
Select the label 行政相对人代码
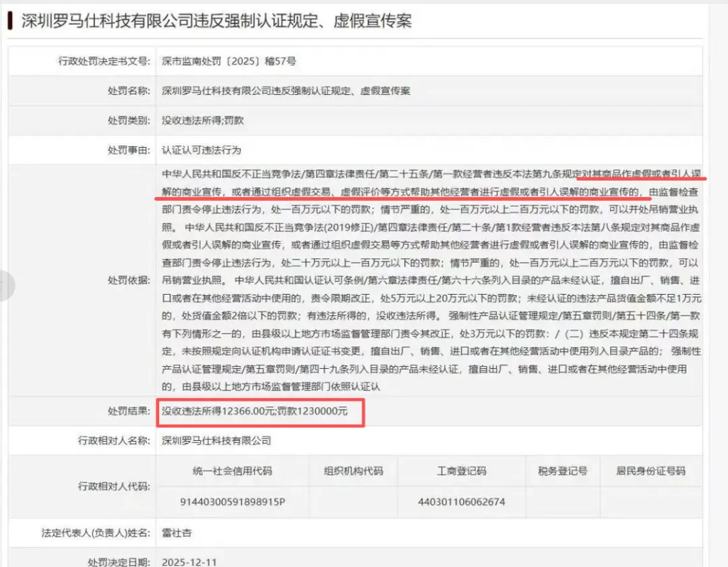114,487
